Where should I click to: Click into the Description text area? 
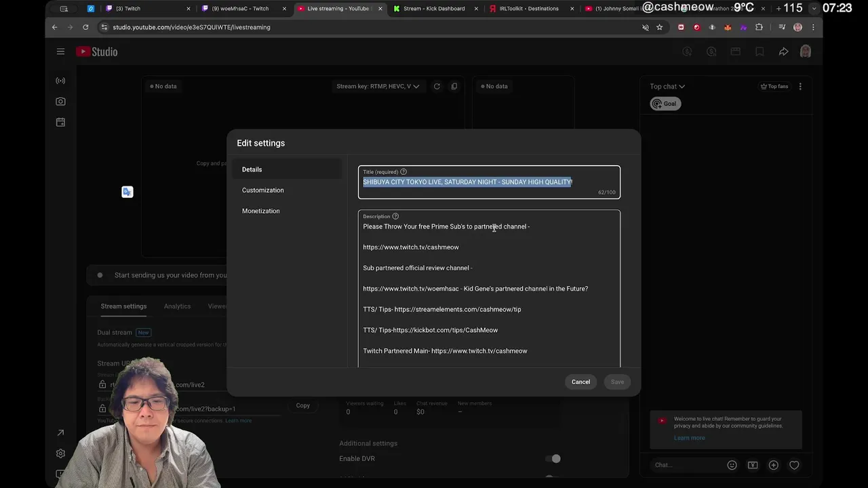489,289
